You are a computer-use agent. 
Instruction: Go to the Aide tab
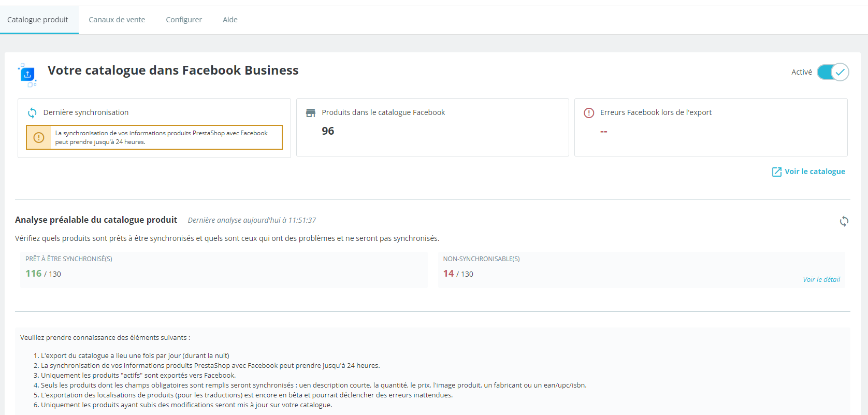tap(230, 20)
